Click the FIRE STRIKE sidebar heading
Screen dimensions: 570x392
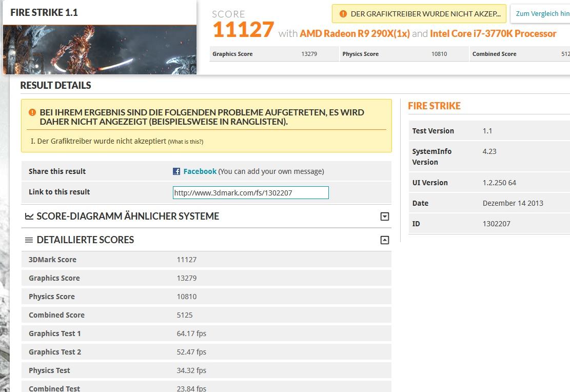tap(434, 106)
